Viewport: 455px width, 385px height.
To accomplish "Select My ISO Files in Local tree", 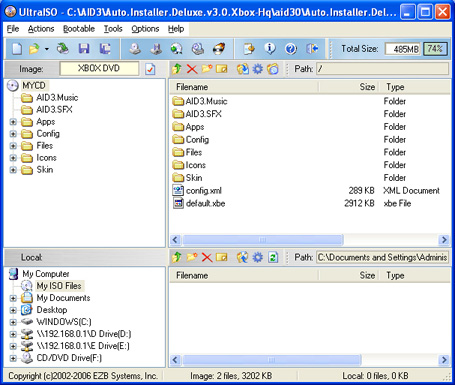I will [59, 286].
